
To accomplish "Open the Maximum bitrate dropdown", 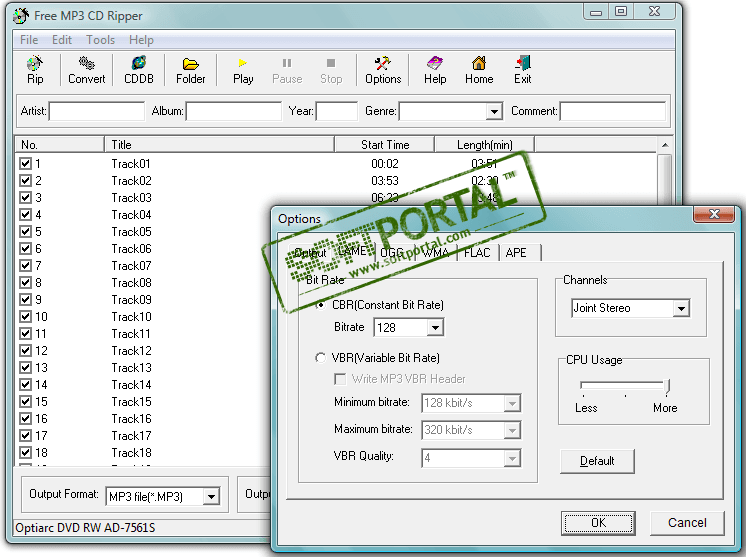I will 512,430.
